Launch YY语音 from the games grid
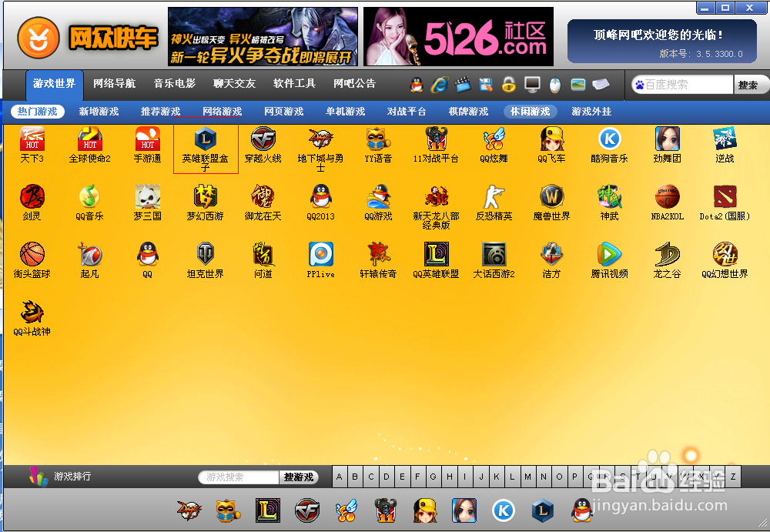The image size is (770, 532). [x=378, y=145]
